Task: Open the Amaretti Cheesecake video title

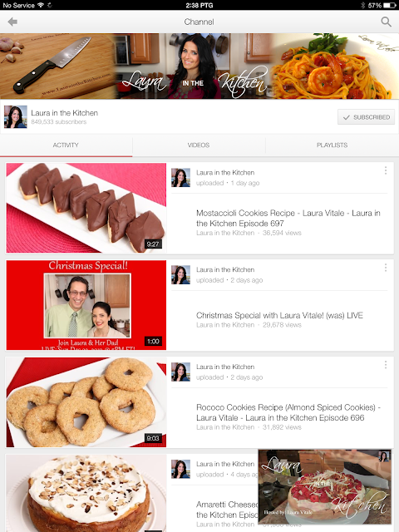Action: pos(227,510)
